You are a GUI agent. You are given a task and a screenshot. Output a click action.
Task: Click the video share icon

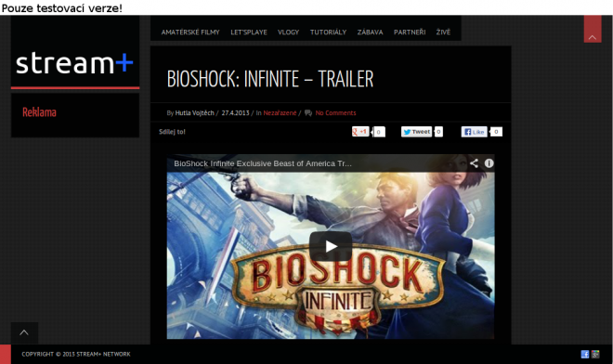[474, 163]
